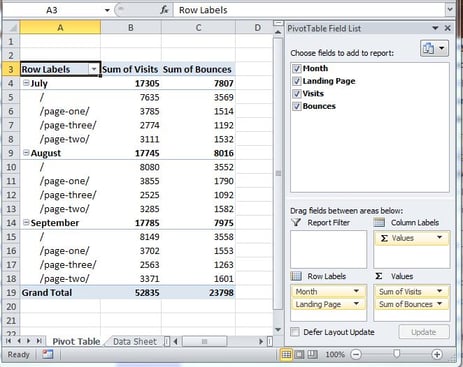This screenshot has width=463, height=367.
Task: Uncheck the Visits field checkbox
Action: [x=297, y=94]
